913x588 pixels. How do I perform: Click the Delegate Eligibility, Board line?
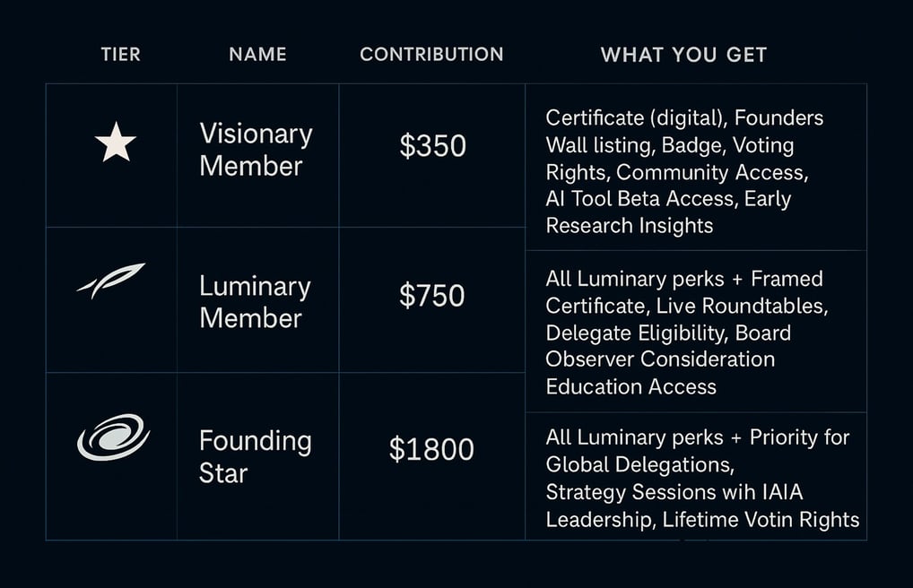coord(668,333)
